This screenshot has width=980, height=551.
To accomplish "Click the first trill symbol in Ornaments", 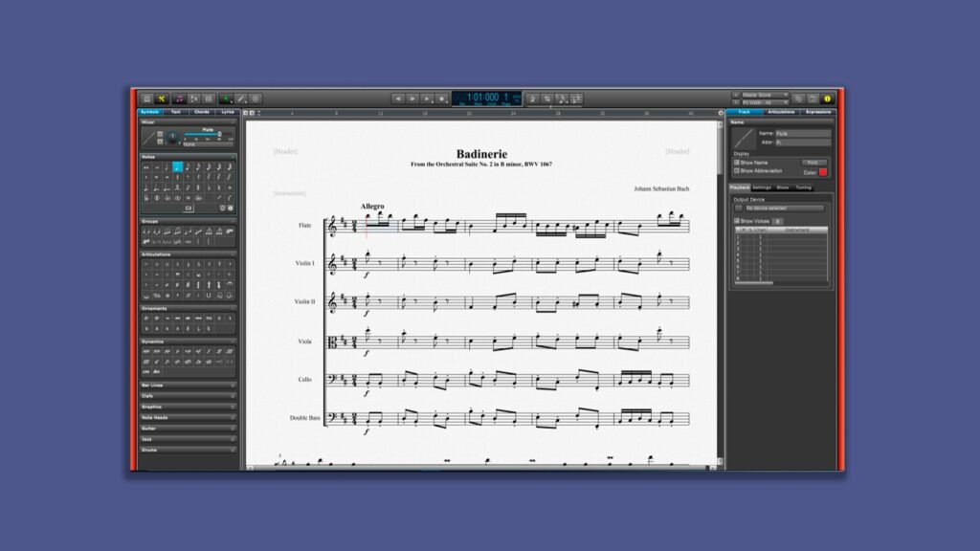I will click(x=146, y=319).
